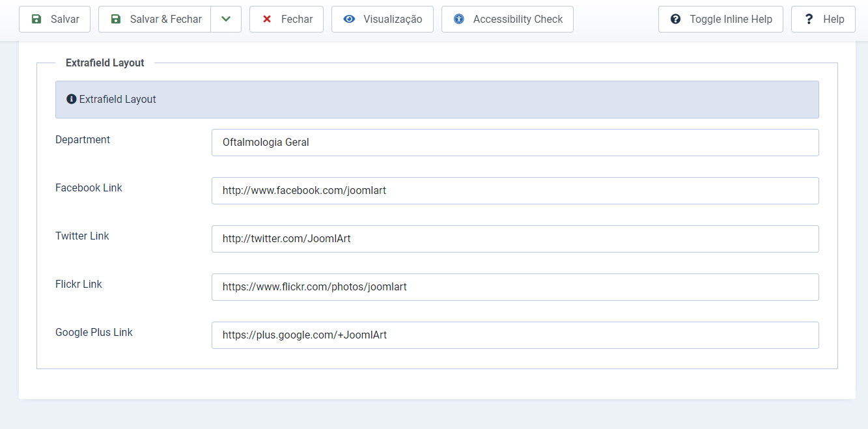Edit the Google Plus Link field
The image size is (868, 429).
[x=514, y=335]
